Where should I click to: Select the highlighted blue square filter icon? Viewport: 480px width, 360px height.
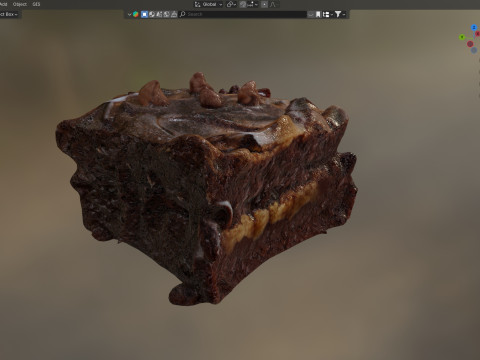click(x=144, y=14)
